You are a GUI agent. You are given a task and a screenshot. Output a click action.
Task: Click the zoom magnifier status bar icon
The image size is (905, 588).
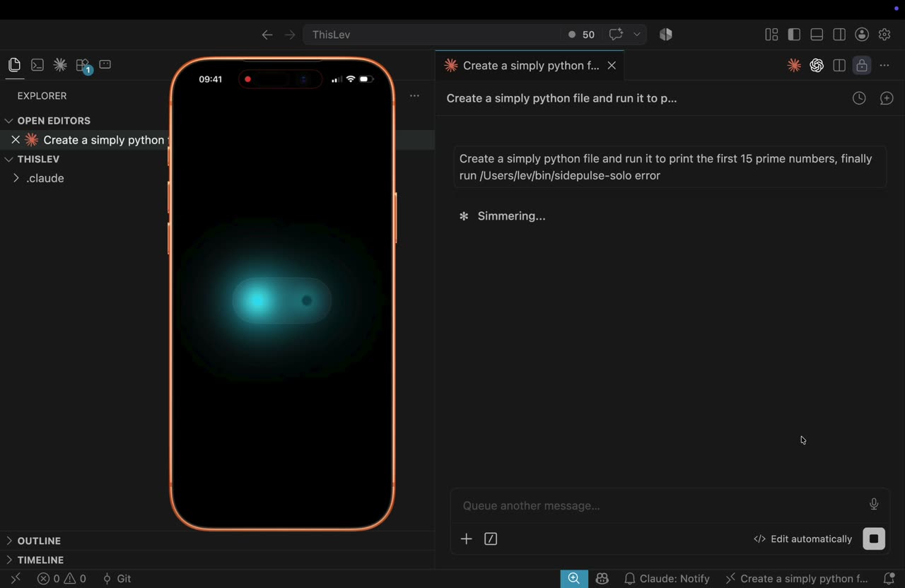tap(574, 579)
